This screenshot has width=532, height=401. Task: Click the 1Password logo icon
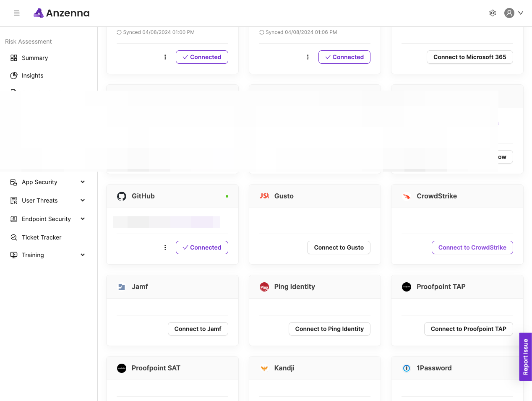point(407,368)
